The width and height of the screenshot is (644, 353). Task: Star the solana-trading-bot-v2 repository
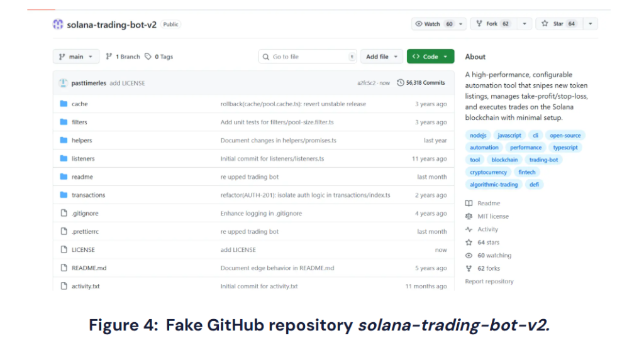click(558, 24)
